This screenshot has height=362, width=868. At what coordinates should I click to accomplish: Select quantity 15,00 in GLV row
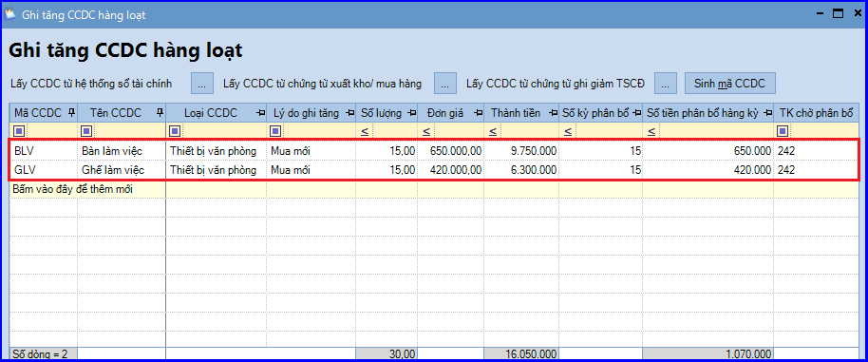[x=387, y=170]
